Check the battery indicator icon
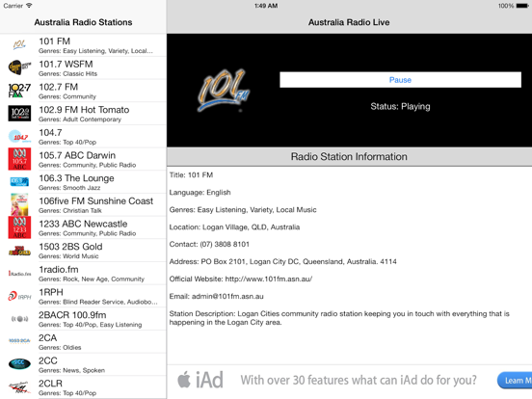The height and width of the screenshot is (399, 532). point(522,6)
